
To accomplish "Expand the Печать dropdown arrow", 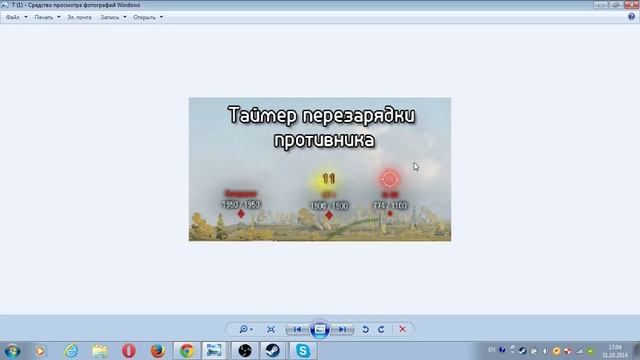I will click(x=58, y=17).
